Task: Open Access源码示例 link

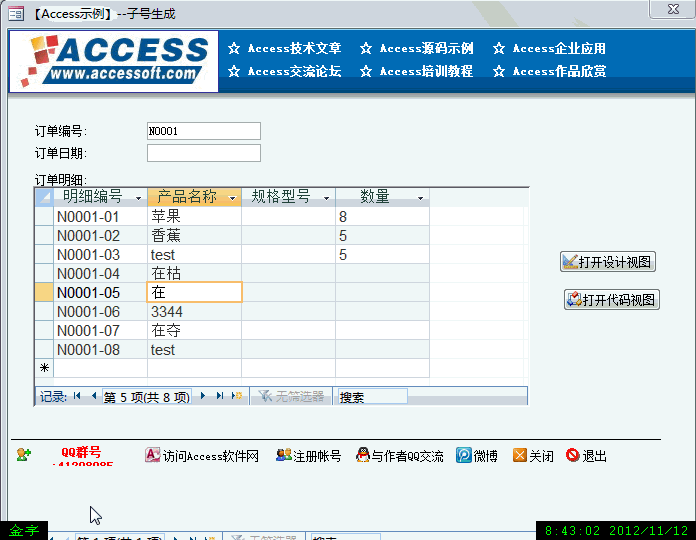Action: pos(426,48)
